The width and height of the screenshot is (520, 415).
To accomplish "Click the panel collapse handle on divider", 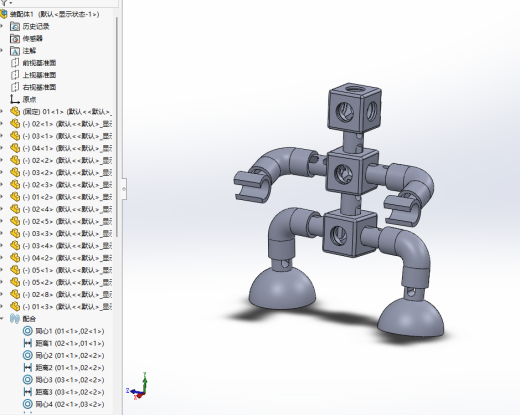I will [x=124, y=189].
